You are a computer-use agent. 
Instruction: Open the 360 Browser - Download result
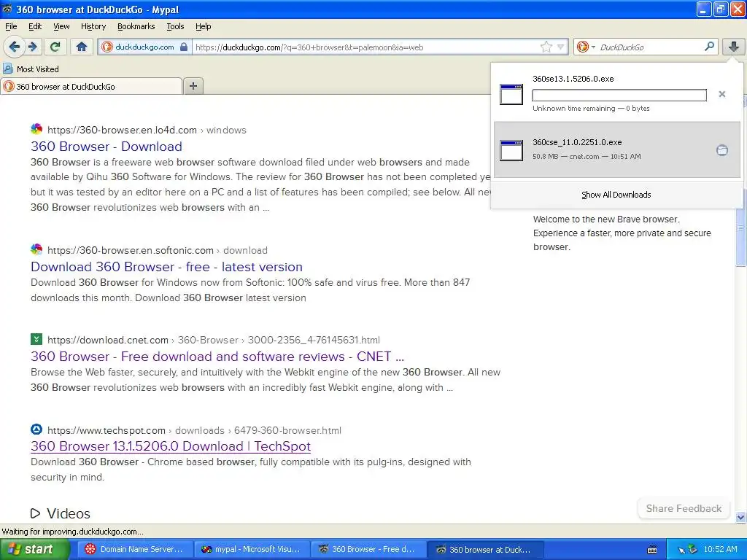coord(107,146)
